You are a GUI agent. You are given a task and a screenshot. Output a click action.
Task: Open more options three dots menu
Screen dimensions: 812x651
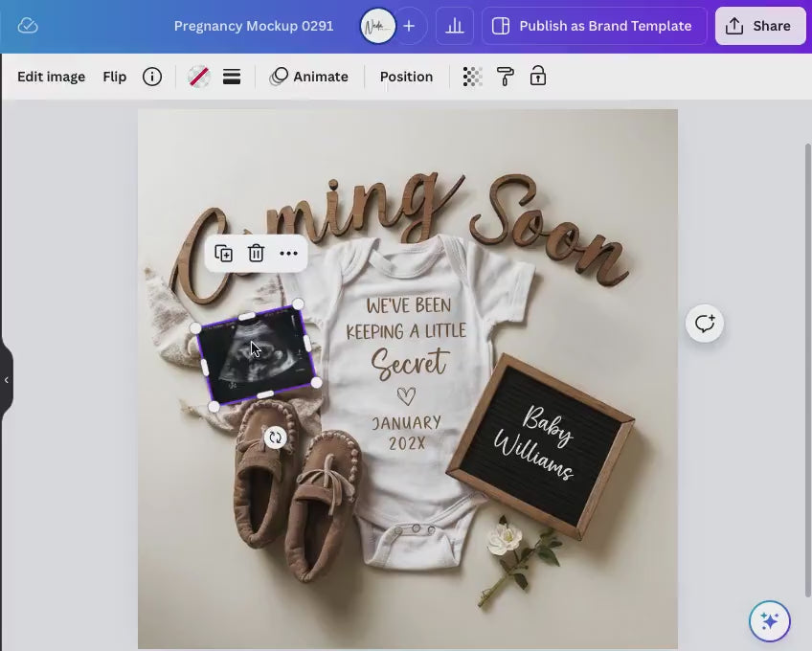click(288, 254)
